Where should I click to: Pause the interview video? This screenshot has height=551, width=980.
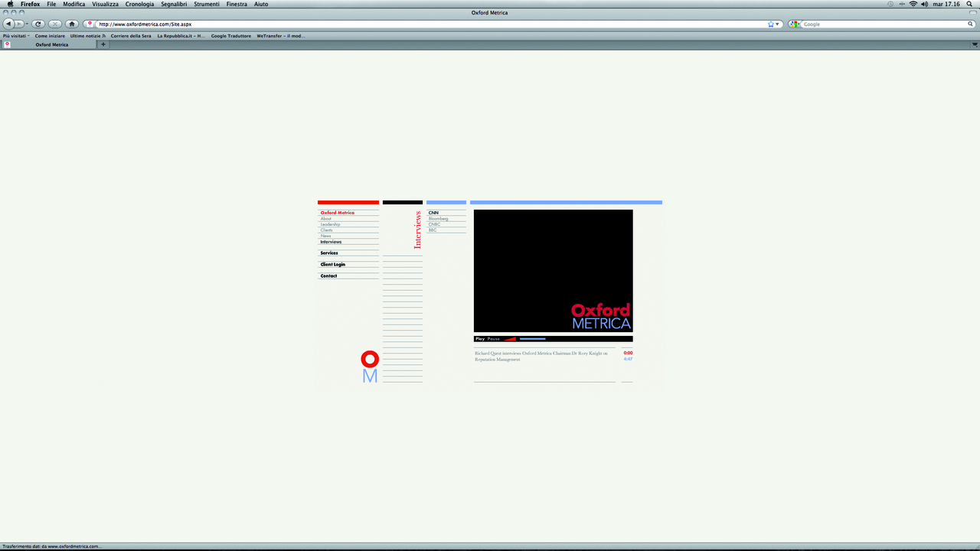click(494, 339)
